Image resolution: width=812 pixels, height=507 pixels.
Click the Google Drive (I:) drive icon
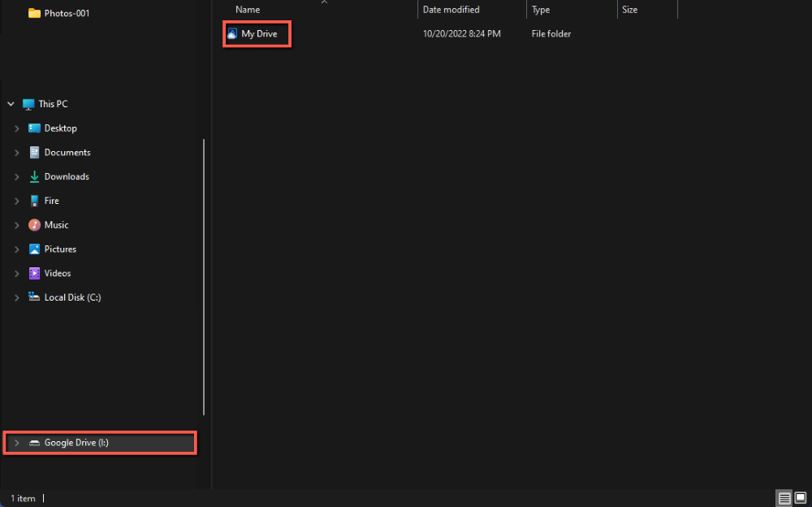pos(34,443)
